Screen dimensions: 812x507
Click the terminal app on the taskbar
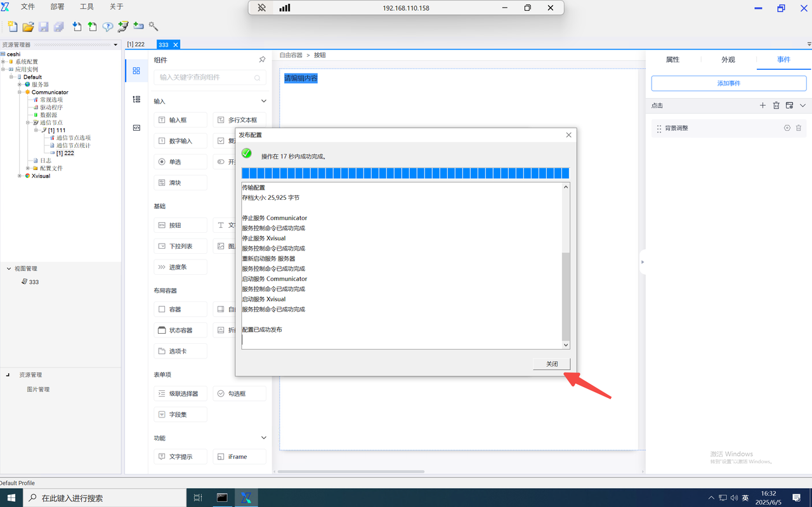click(x=222, y=498)
